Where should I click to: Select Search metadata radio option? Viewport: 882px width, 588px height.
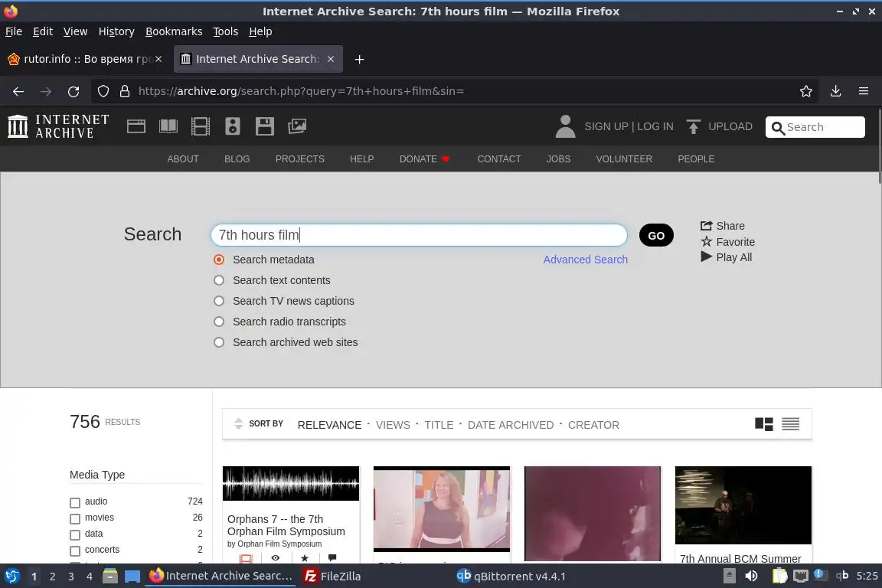pyautogui.click(x=219, y=260)
